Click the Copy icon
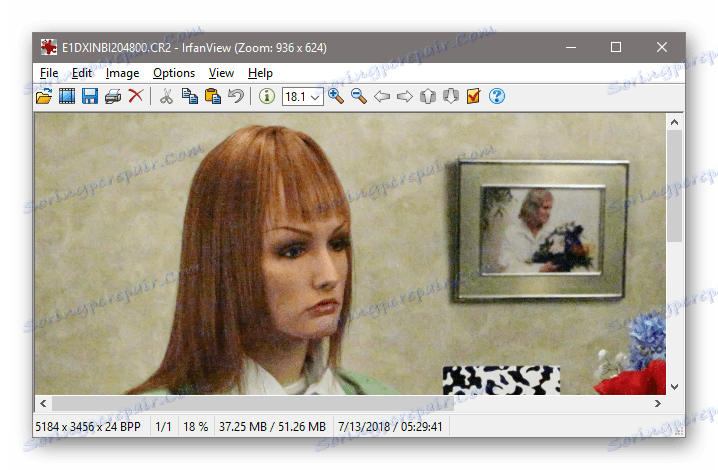718x470 pixels. pyautogui.click(x=190, y=96)
